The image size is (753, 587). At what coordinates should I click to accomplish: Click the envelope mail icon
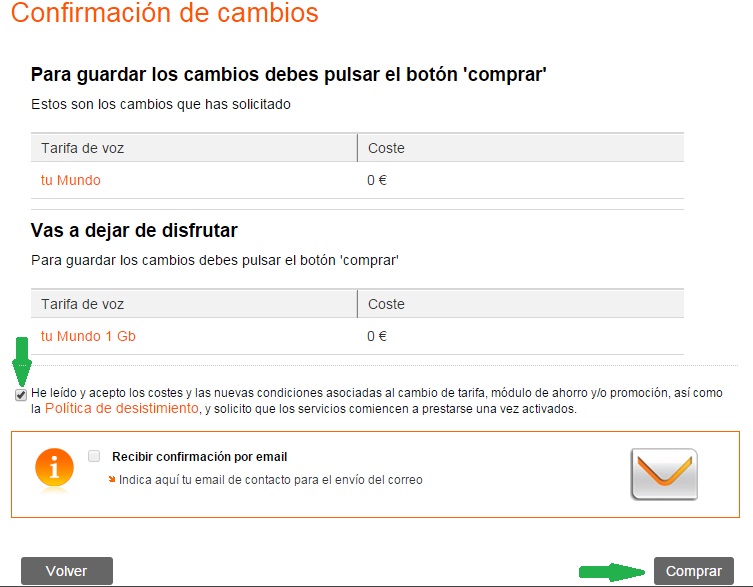point(664,474)
